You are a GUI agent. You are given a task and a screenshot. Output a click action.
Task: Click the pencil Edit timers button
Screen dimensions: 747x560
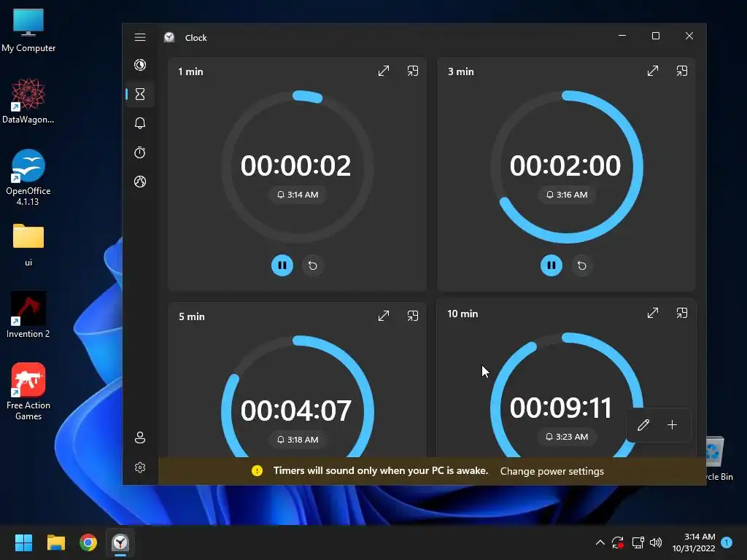click(643, 425)
